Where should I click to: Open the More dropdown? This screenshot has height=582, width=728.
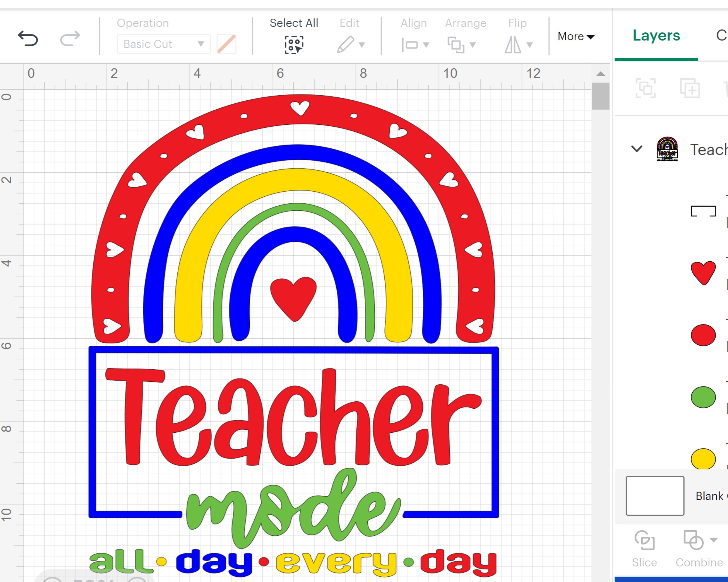click(575, 36)
